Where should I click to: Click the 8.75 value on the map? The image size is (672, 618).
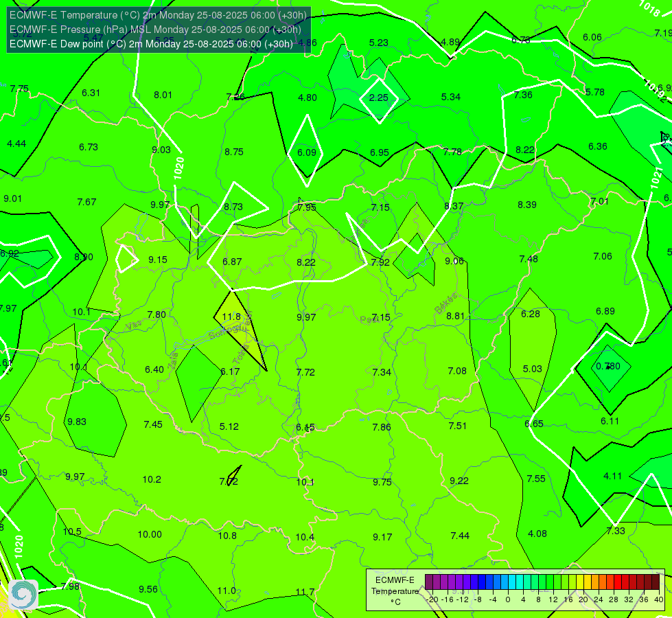(x=234, y=152)
